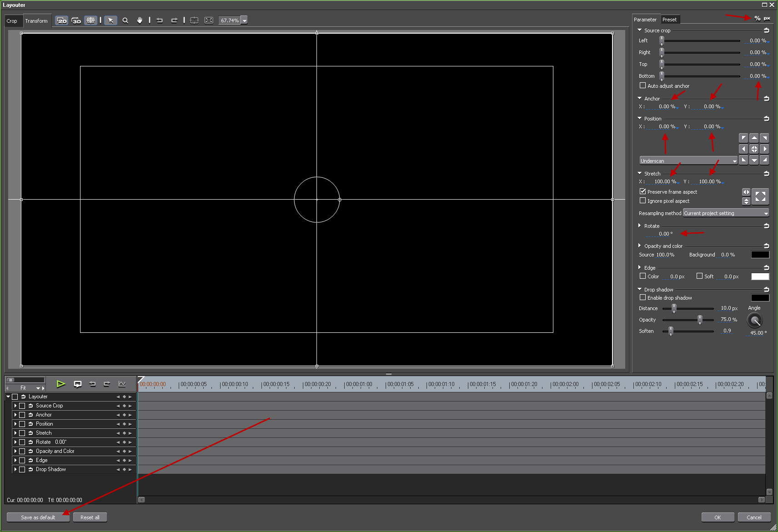Check Auto adjust anchor

click(x=642, y=86)
